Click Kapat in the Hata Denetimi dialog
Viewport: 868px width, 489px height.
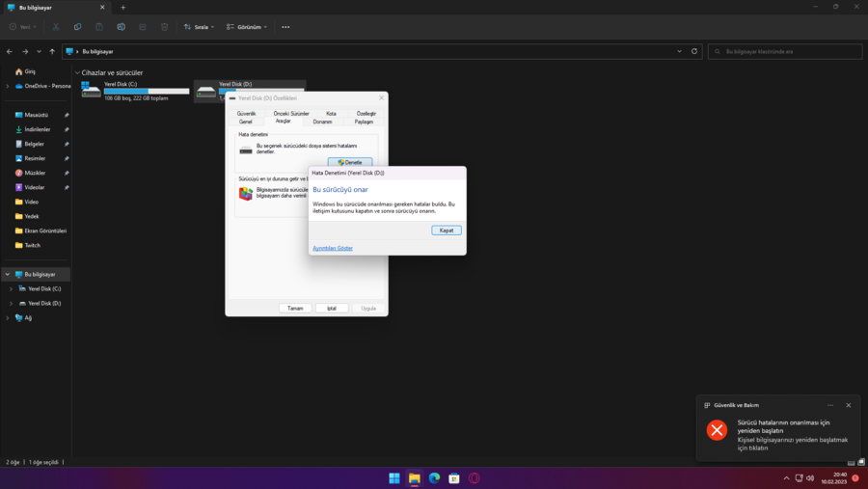447,231
